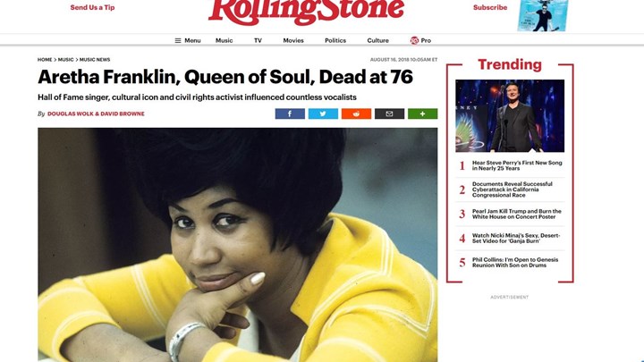Open trending story about Pearl Jam poster

[x=516, y=214]
